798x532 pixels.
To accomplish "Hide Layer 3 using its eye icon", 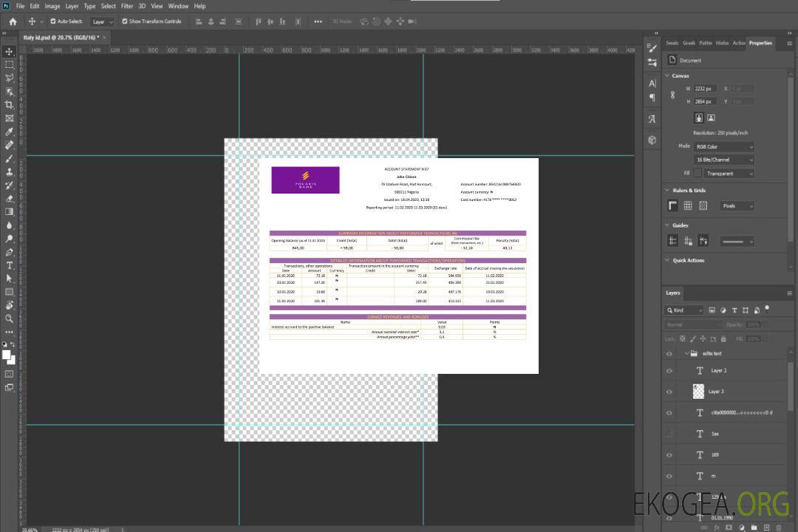I will pos(669,392).
